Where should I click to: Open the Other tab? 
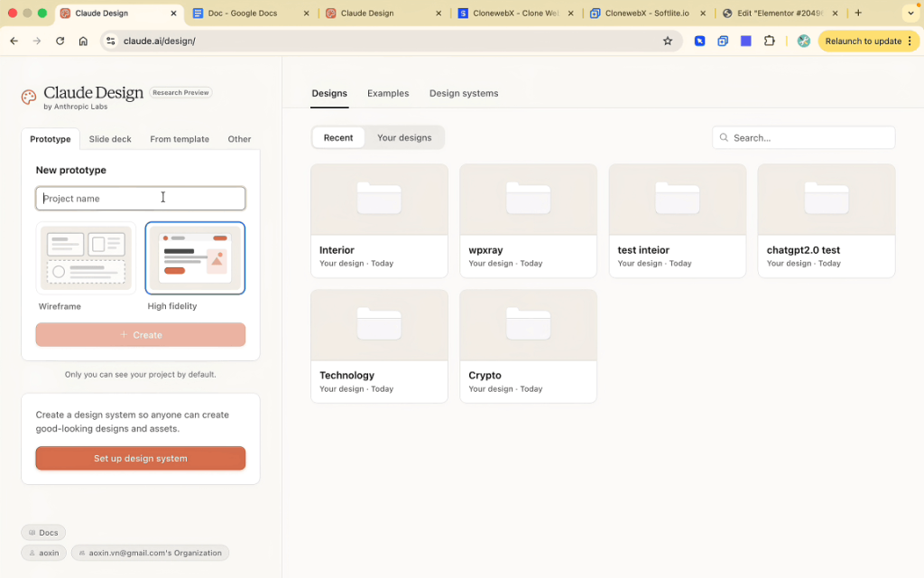[x=239, y=139]
